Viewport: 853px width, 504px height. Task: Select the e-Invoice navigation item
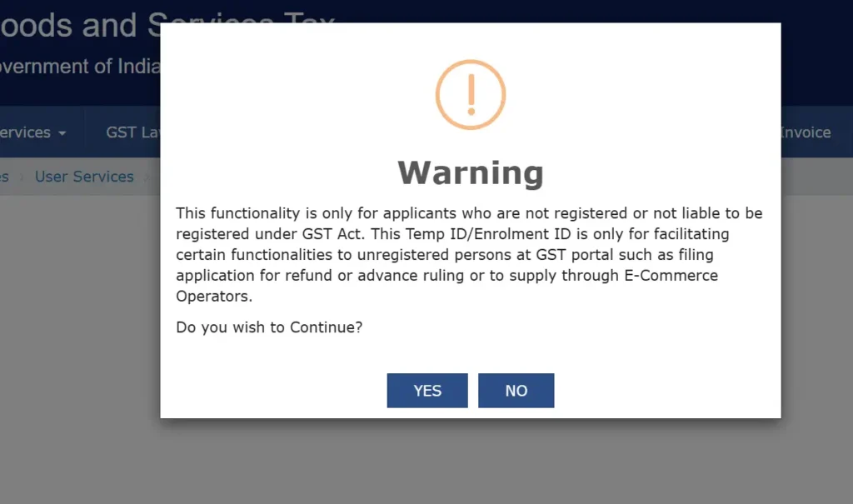(x=805, y=132)
